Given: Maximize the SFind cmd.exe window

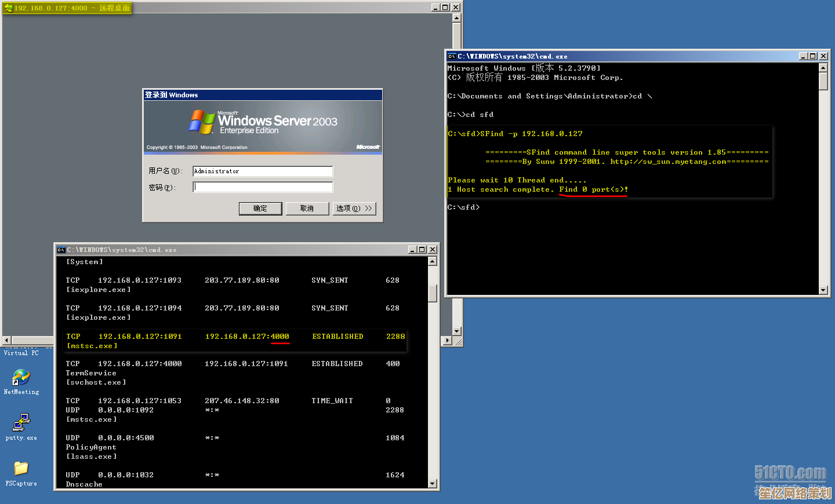Looking at the screenshot, I should (x=813, y=56).
